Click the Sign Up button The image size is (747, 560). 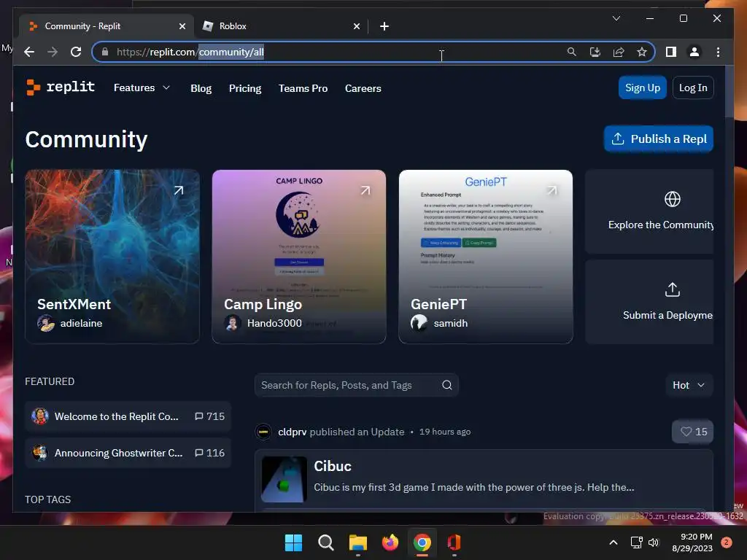coord(642,87)
